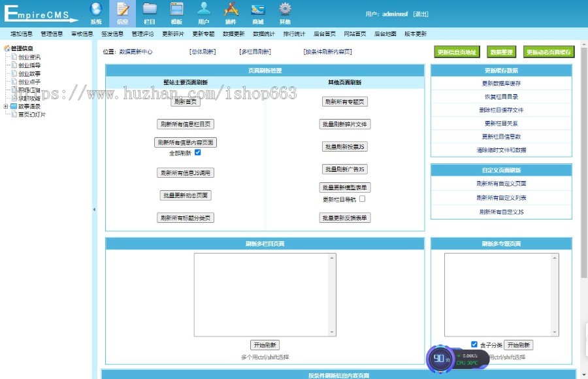This screenshot has height=379, width=588.
Task: Click the document icon for 创业资讯
Action: [14, 57]
